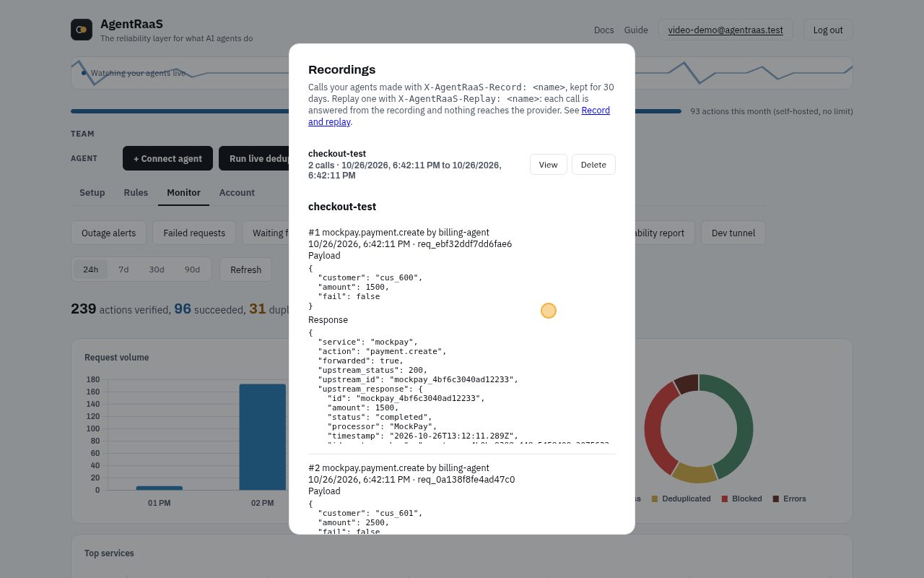Screen dimensions: 924x578
Task: Select the 90d time range
Action: click(x=192, y=269)
